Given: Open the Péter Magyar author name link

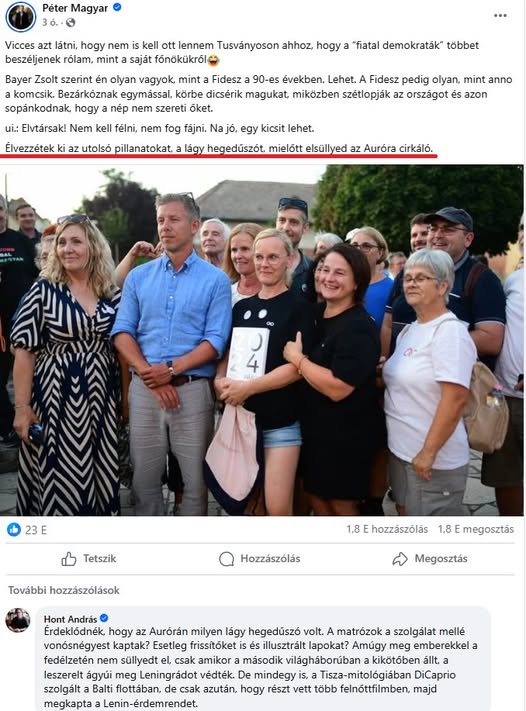Looking at the screenshot, I should click(x=75, y=8).
